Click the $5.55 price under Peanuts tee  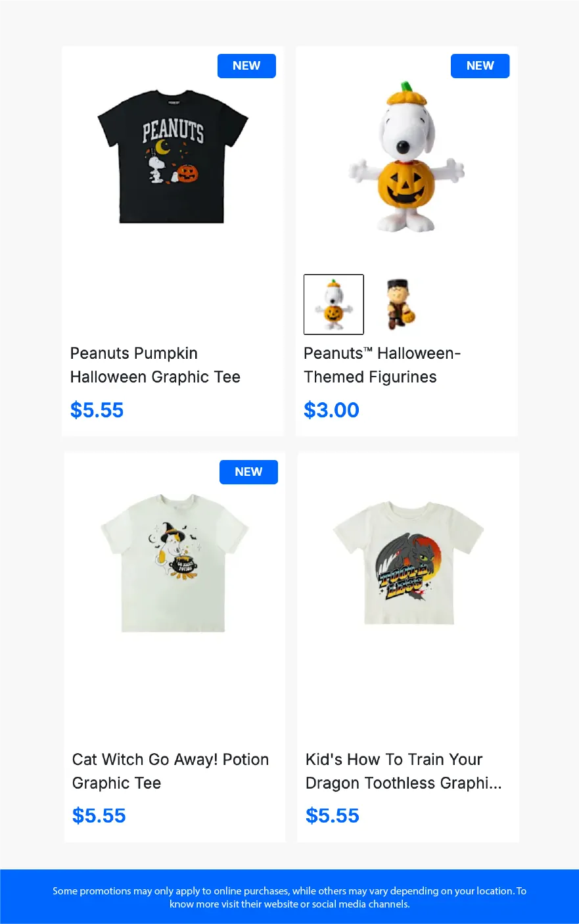(97, 410)
